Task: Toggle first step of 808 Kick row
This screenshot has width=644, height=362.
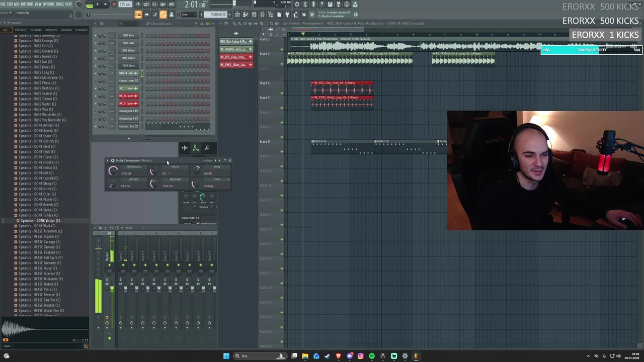Action: [147, 36]
